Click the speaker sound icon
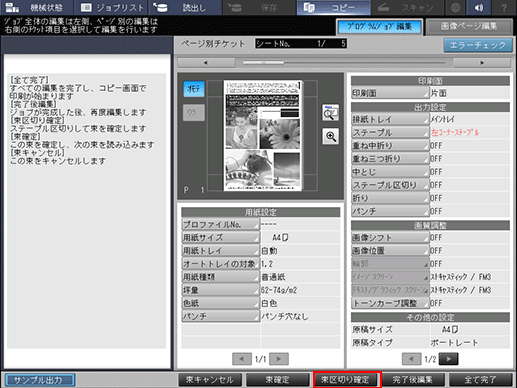The height and width of the screenshot is (388, 517). pos(479,7)
